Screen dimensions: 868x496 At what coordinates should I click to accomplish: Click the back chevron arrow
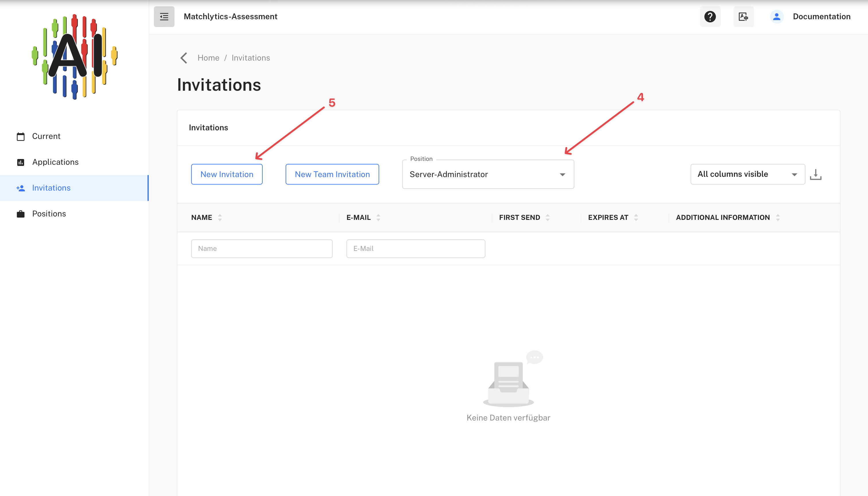[x=184, y=58]
